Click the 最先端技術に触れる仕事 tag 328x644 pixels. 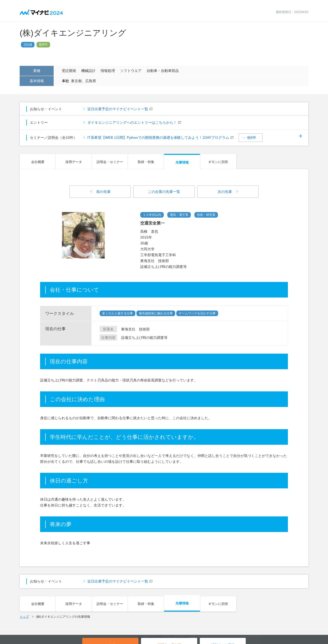point(156,313)
